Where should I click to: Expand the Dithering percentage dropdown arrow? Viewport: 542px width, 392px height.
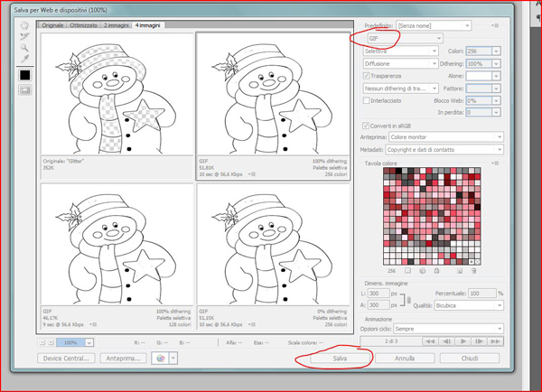click(x=496, y=63)
